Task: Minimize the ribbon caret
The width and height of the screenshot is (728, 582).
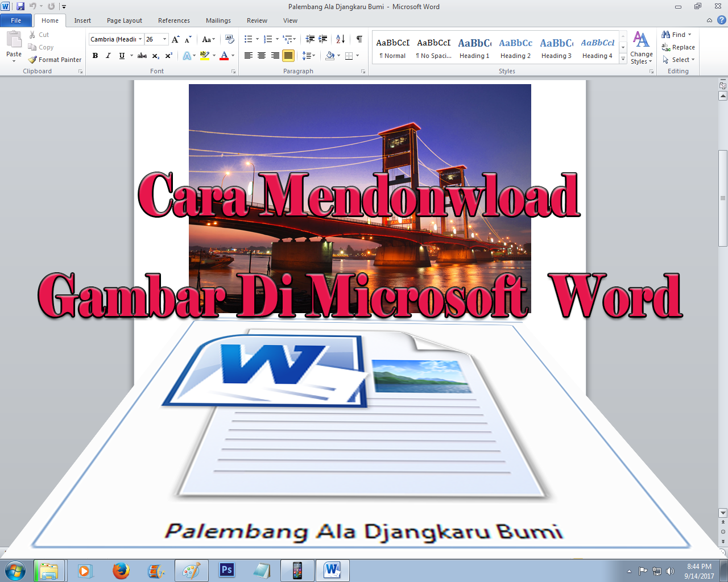Action: click(x=709, y=20)
